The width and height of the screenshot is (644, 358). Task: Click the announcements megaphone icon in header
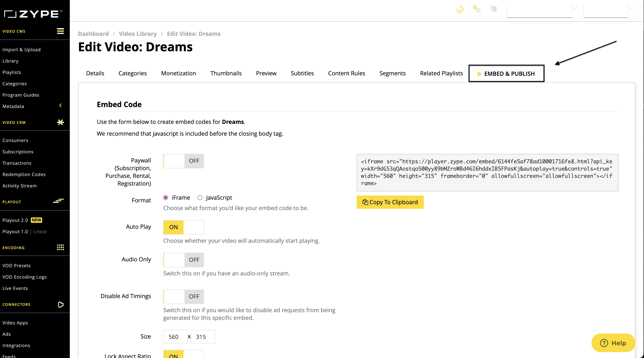[x=494, y=9]
